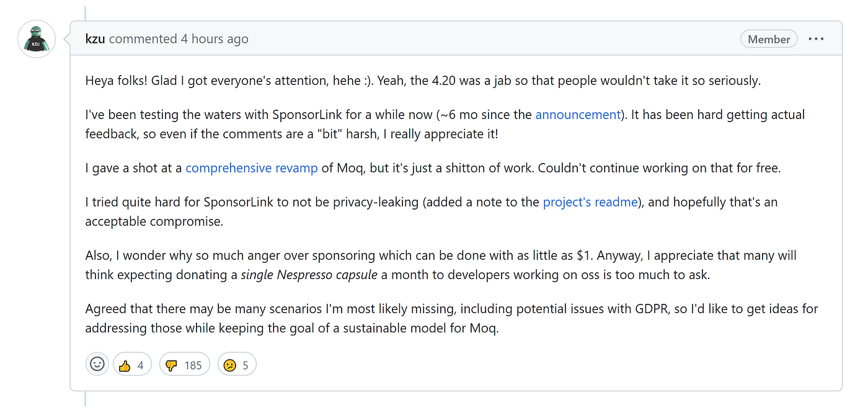Click the thumbs up emoji icon
Screen dimensions: 868x411
125,365
